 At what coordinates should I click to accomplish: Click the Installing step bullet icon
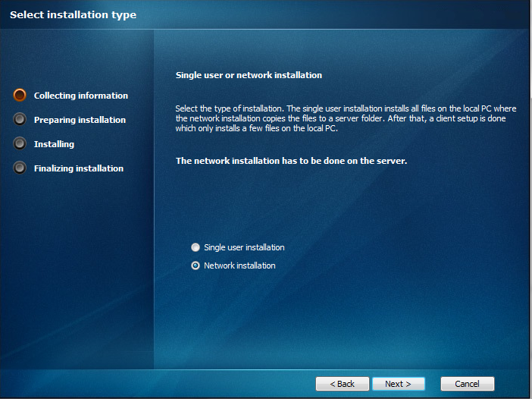point(20,143)
